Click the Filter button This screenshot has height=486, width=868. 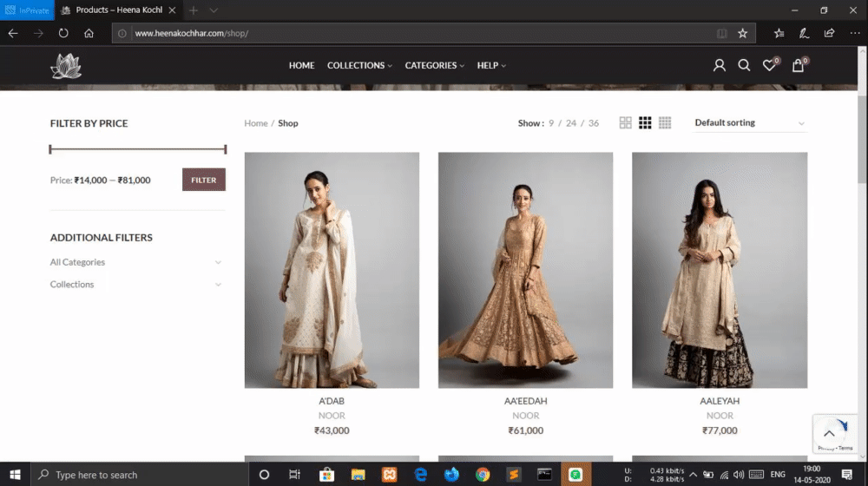204,180
